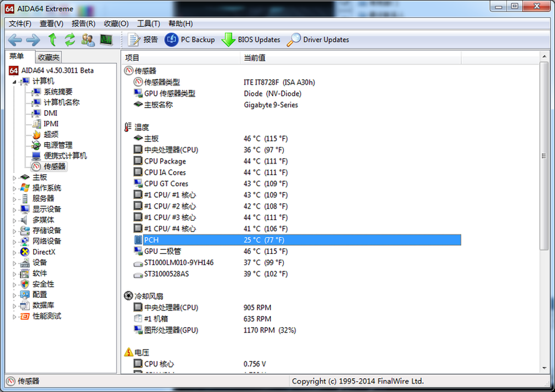
Task: Refresh the view with the green arrows icon
Action: tap(70, 39)
